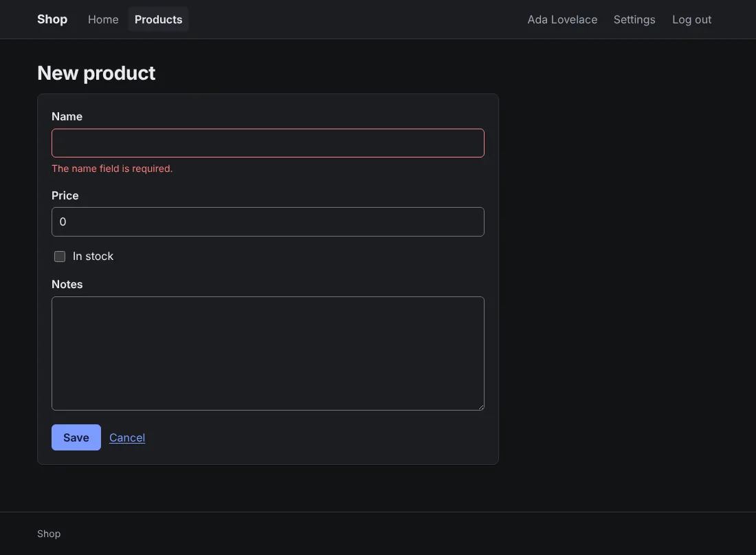Click the Price field label

pyautogui.click(x=65, y=195)
